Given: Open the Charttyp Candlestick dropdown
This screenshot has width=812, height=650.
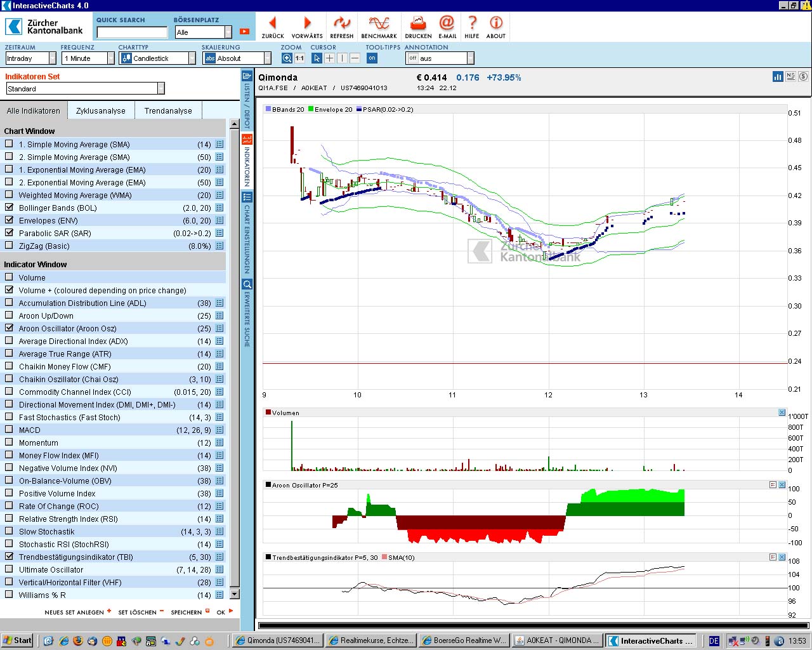Looking at the screenshot, I should click(192, 58).
